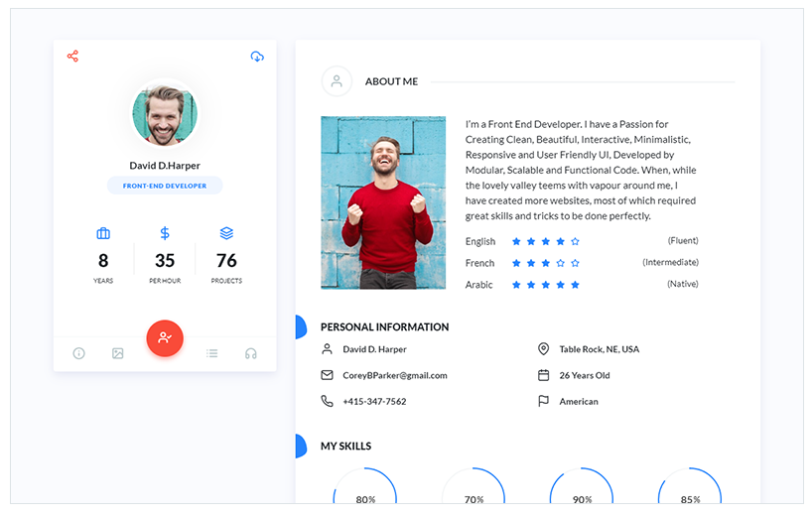
Task: Click the 35 per hour number
Action: (x=165, y=260)
